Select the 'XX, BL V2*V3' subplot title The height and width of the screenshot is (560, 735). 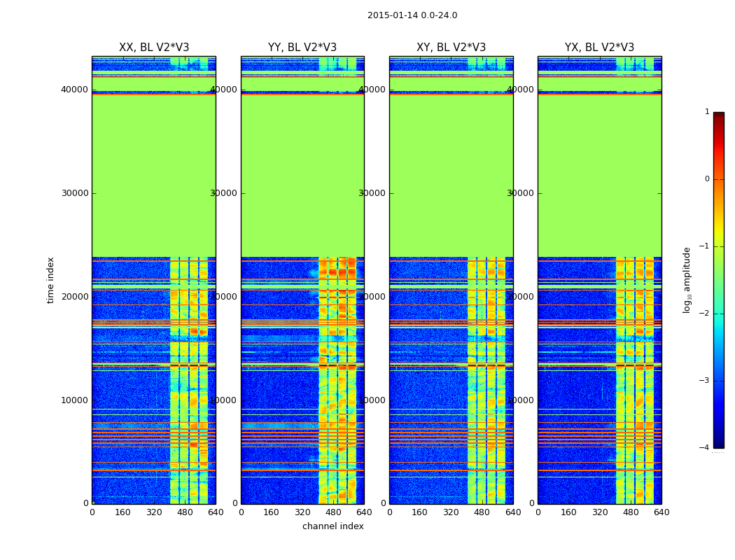(154, 48)
